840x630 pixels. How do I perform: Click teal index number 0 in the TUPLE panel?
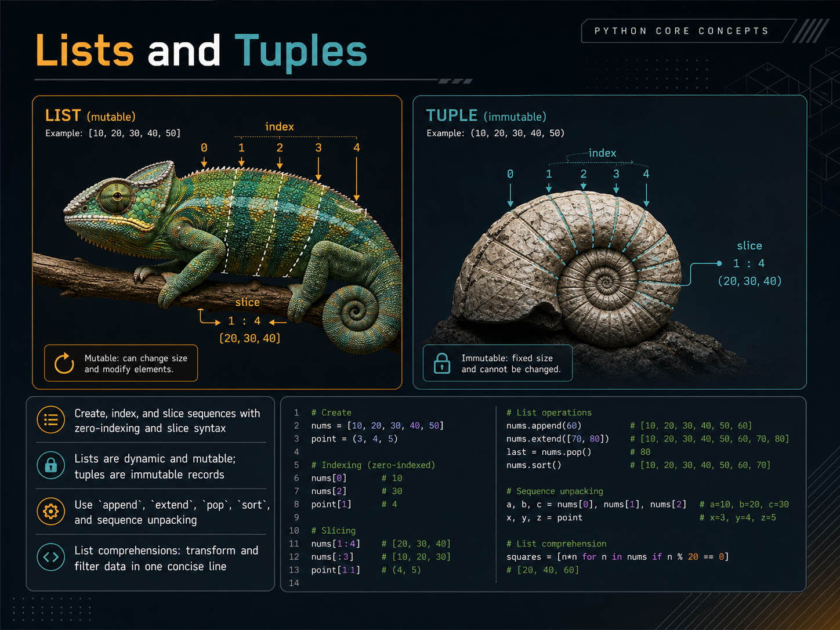(x=510, y=174)
